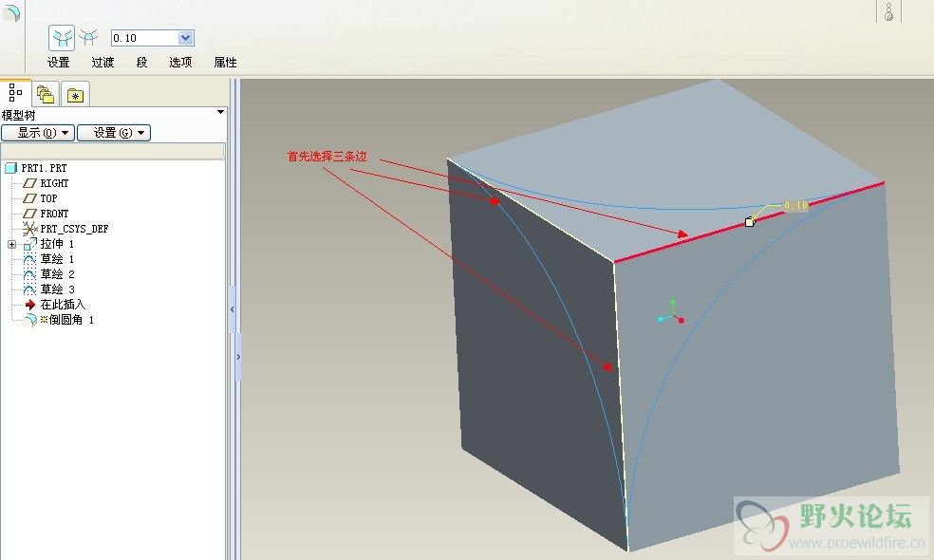Screen dimensions: 934x560
Task: Click the red insert-here arrow icon
Action: pos(30,305)
